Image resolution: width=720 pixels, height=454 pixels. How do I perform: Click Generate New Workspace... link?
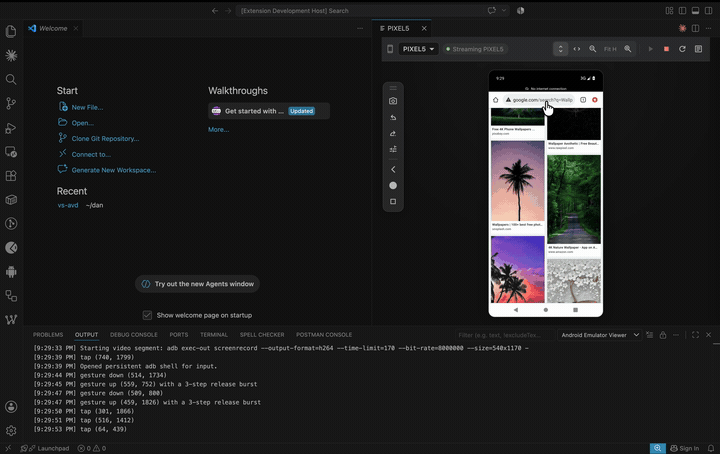pyautogui.click(x=114, y=170)
